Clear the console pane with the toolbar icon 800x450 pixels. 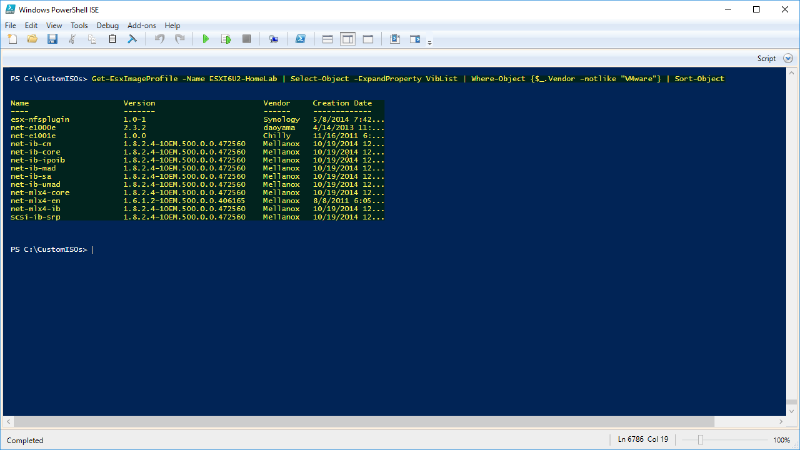point(131,39)
